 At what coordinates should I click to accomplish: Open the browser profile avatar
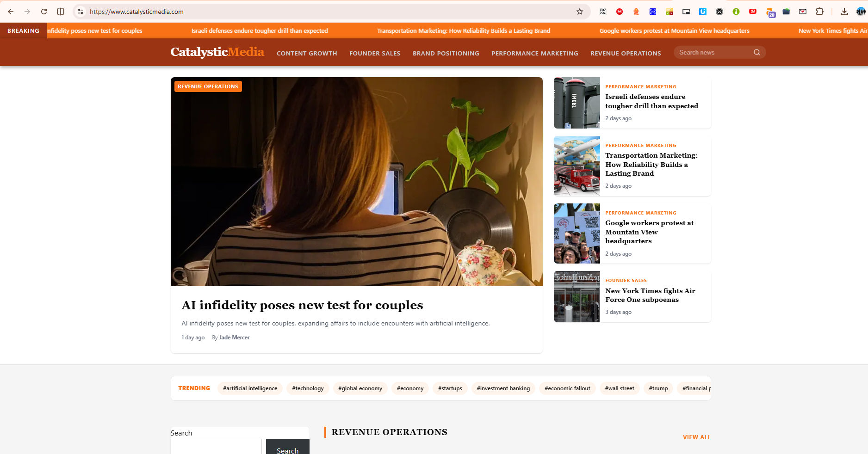(x=861, y=12)
